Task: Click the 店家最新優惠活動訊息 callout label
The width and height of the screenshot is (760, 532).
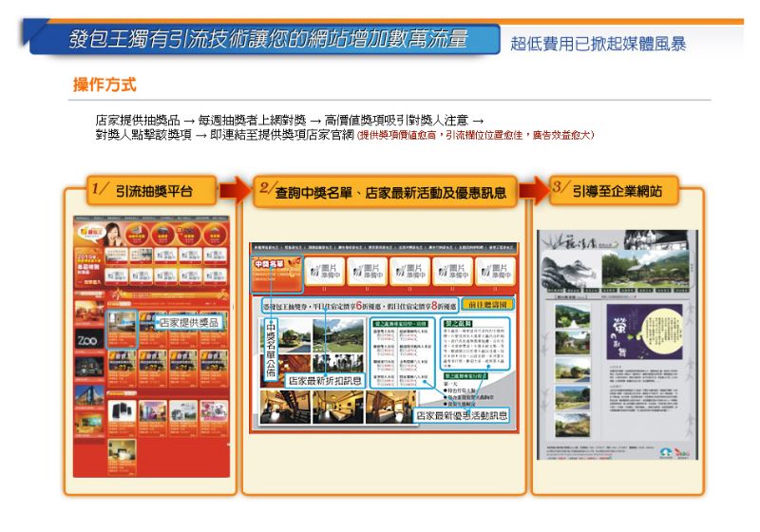Action: point(462,415)
